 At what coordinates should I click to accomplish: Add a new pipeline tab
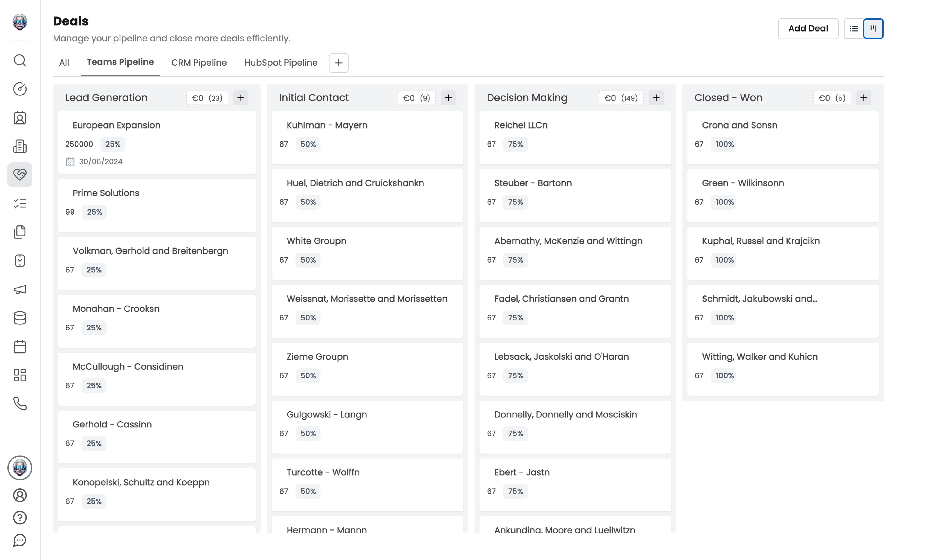(339, 63)
